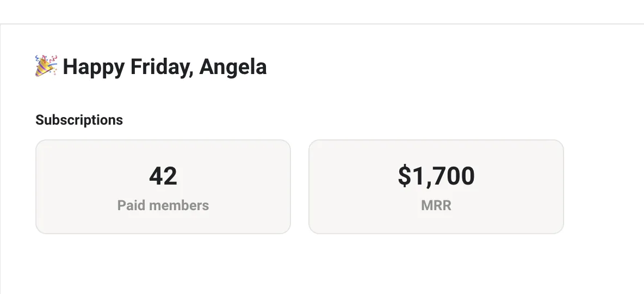Click the party popper emoji icon
644x294 pixels.
(46, 66)
